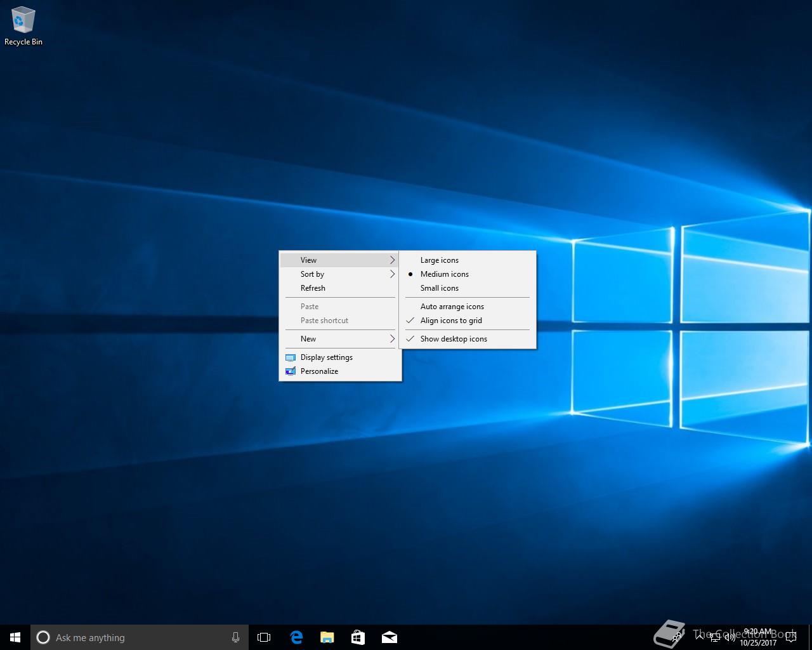Open File Explorer from the taskbar
The image size is (812, 650).
(x=327, y=637)
